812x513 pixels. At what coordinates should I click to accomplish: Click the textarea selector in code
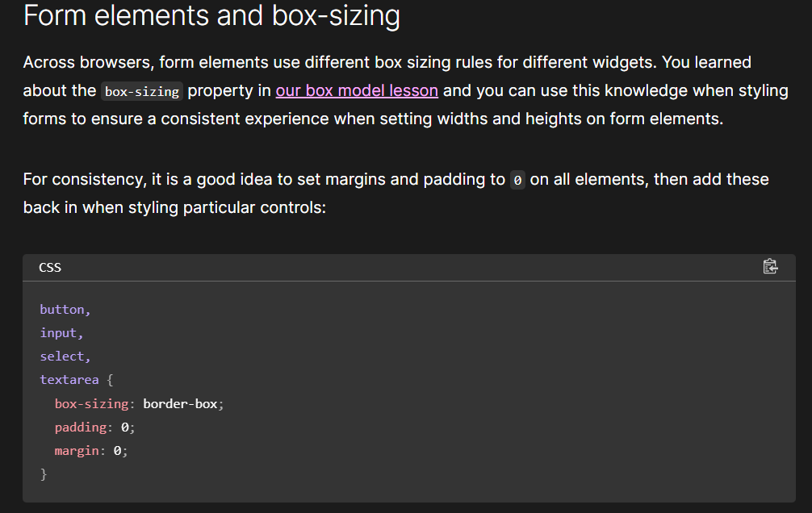[69, 380]
